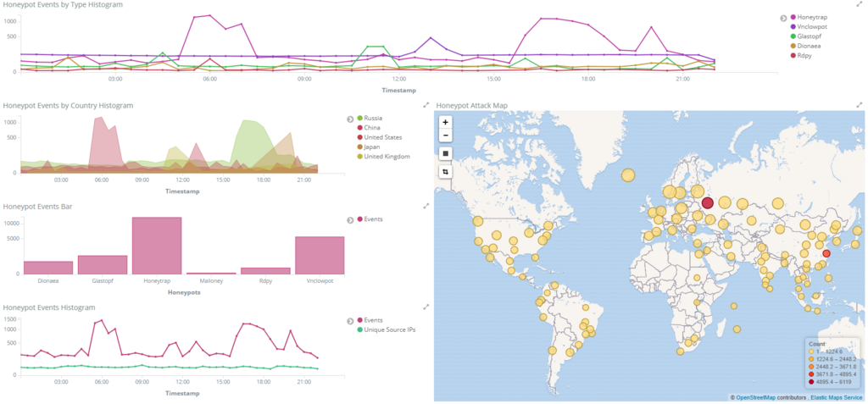Viewport: 868px width, 404px height.
Task: Click the '2448.2 – 3671.8' map legend entry
Action: [832, 367]
